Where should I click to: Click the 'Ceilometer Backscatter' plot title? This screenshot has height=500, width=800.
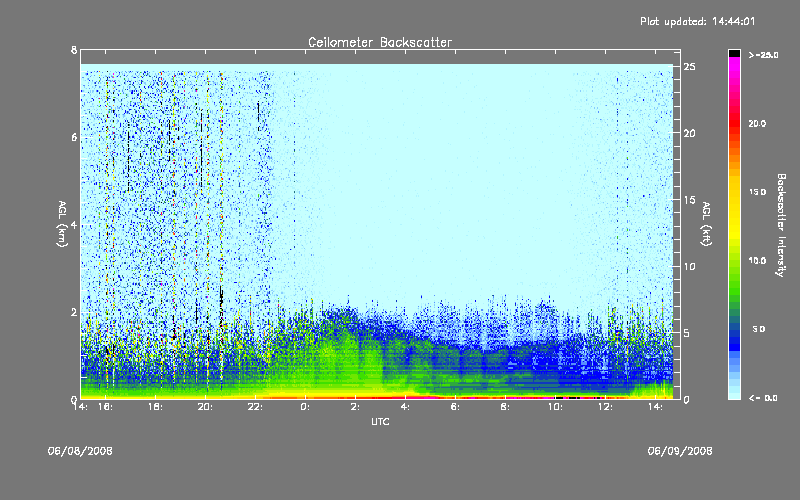coord(380,42)
